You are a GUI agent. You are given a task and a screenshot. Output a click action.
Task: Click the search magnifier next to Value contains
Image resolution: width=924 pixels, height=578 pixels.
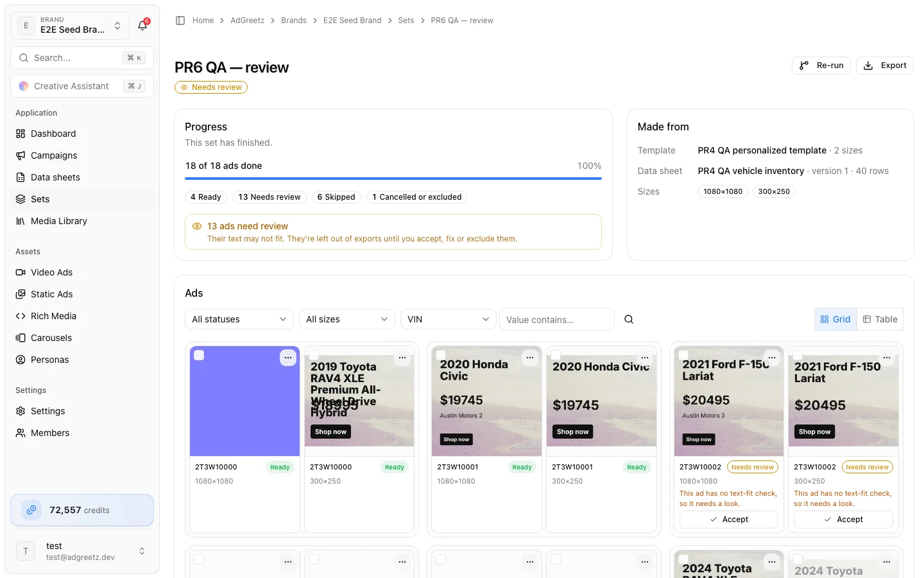tap(629, 319)
